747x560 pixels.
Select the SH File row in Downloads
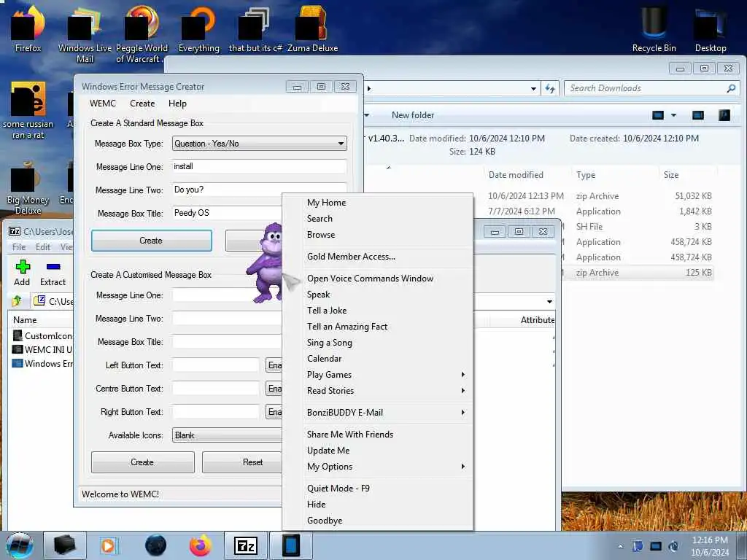638,227
